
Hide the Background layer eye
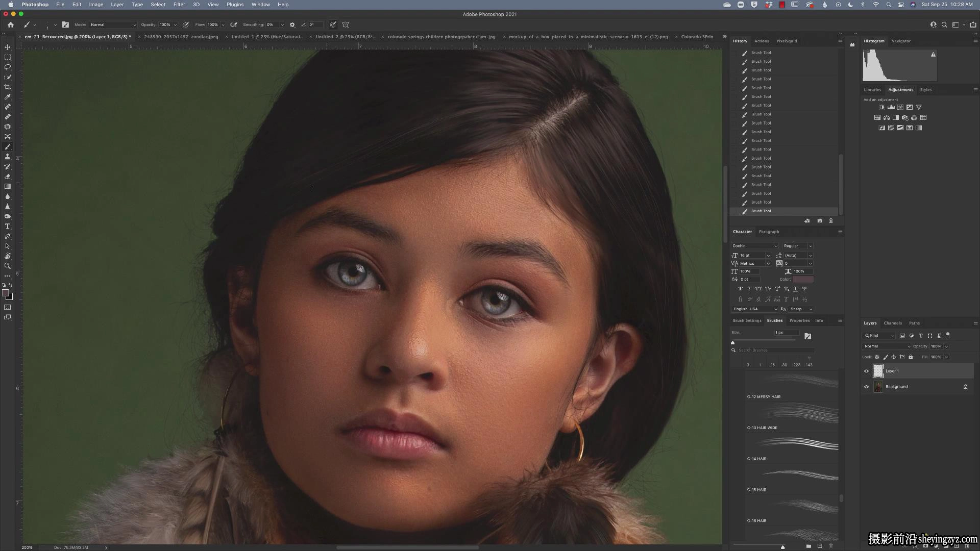click(866, 387)
